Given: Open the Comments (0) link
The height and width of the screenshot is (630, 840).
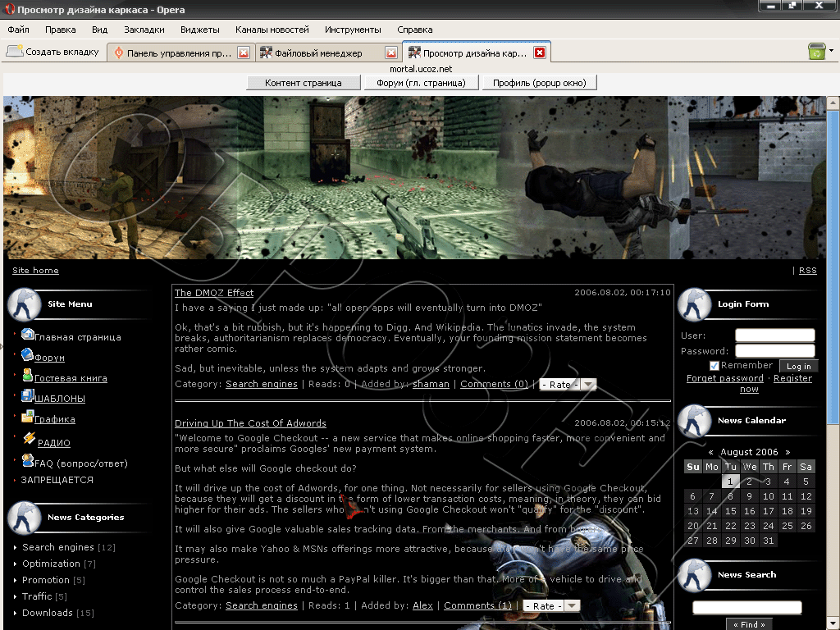Looking at the screenshot, I should tap(494, 384).
